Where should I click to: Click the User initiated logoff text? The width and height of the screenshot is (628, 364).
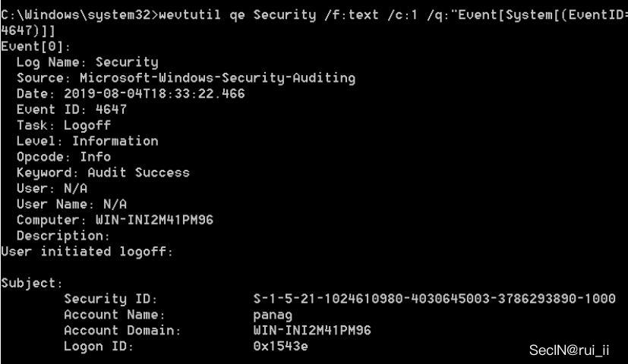tap(87, 252)
